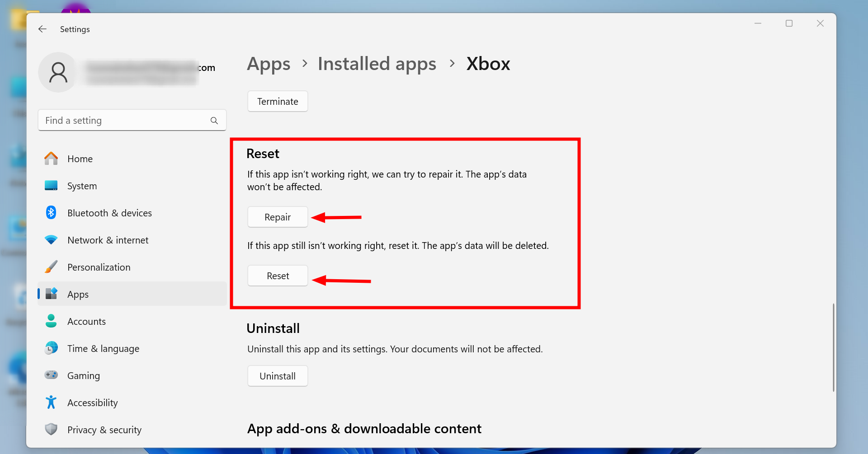Viewport: 868px width, 454px height.
Task: Click the search magnifier icon
Action: coord(214,121)
